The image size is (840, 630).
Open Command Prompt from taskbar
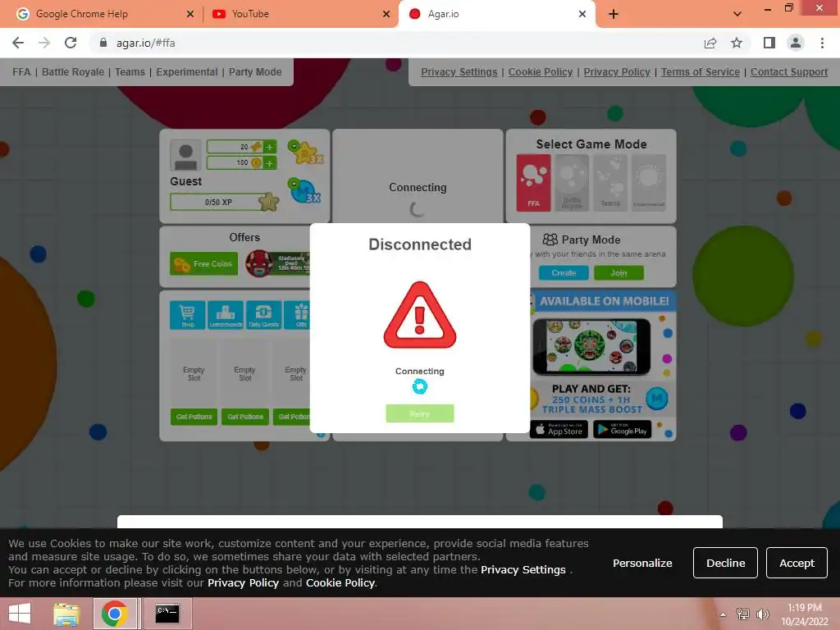pos(167,614)
